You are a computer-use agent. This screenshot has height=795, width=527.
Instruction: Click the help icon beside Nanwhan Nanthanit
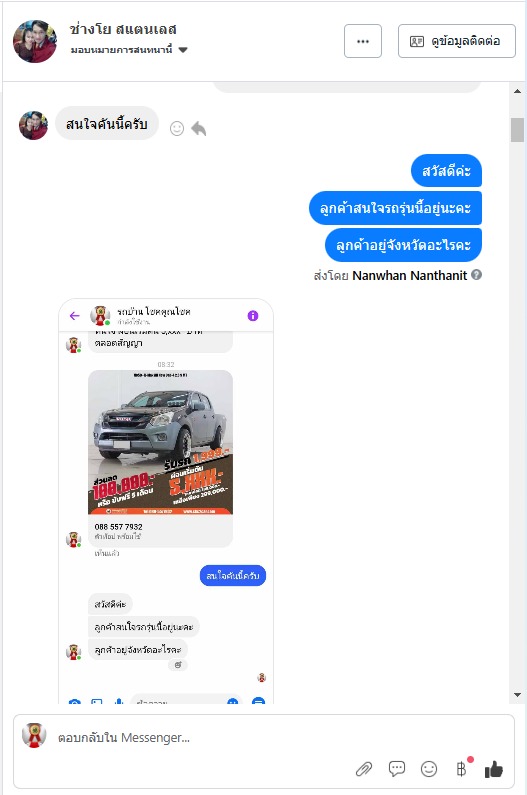476,275
